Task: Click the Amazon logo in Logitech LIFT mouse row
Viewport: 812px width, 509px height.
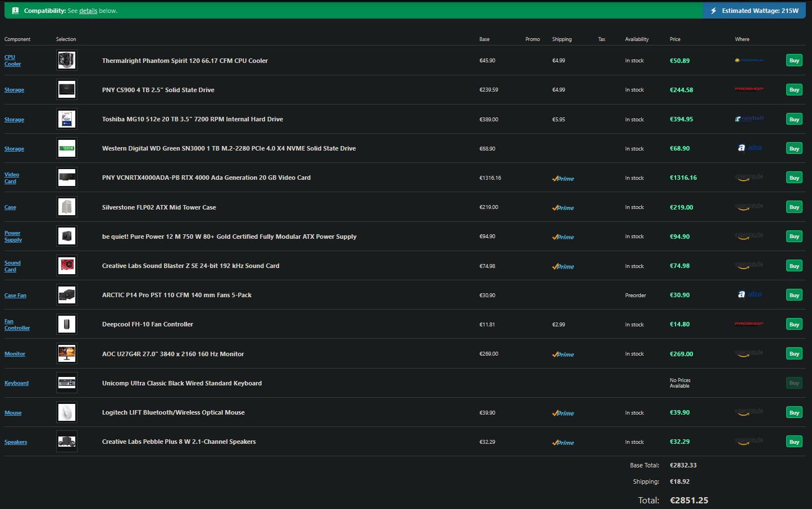Action: click(749, 412)
